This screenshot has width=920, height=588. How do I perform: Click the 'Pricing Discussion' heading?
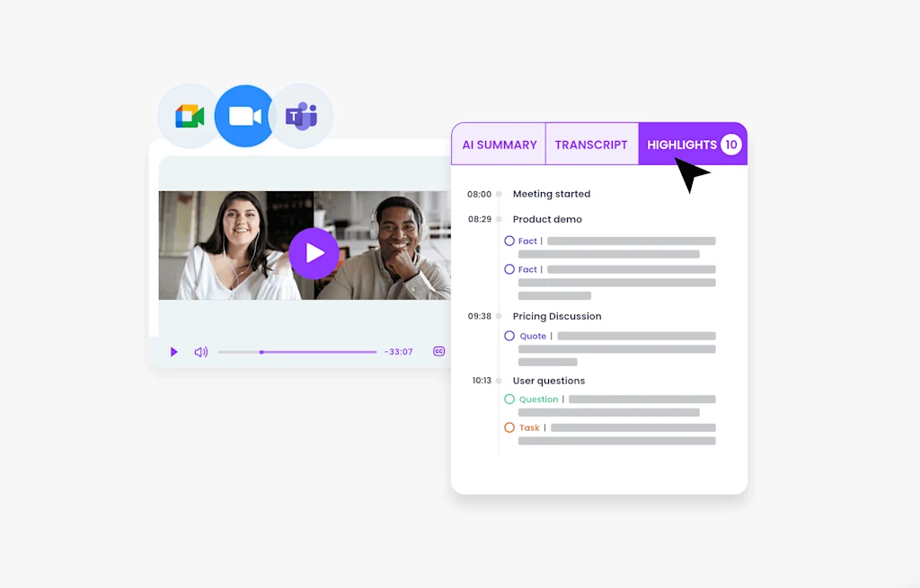557,316
